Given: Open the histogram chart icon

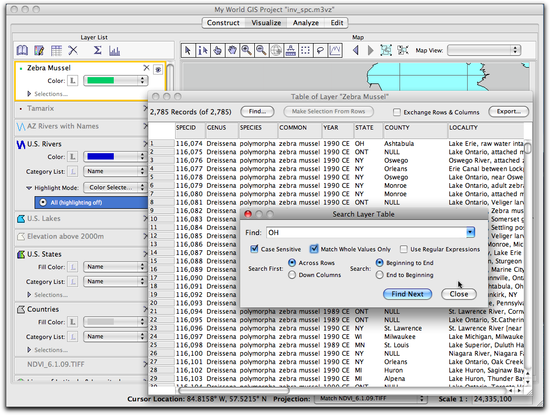Looking at the screenshot, I should pyautogui.click(x=114, y=51).
